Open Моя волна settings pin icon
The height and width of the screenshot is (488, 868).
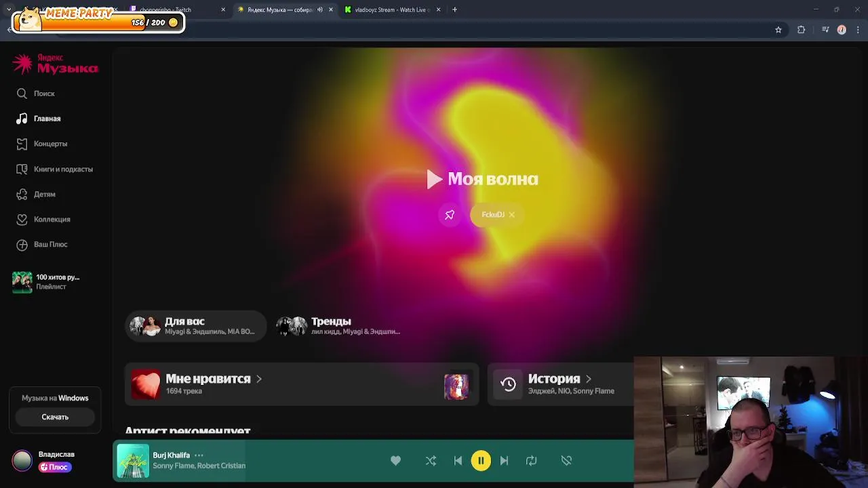pyautogui.click(x=450, y=215)
